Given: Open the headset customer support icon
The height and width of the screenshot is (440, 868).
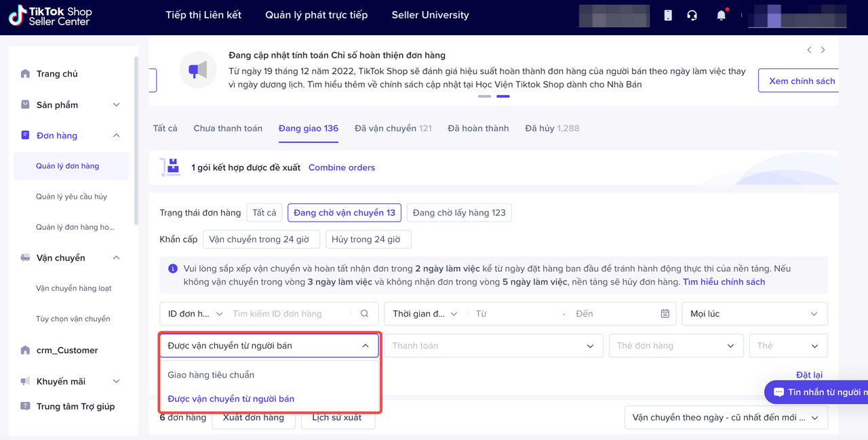Looking at the screenshot, I should 692,15.
